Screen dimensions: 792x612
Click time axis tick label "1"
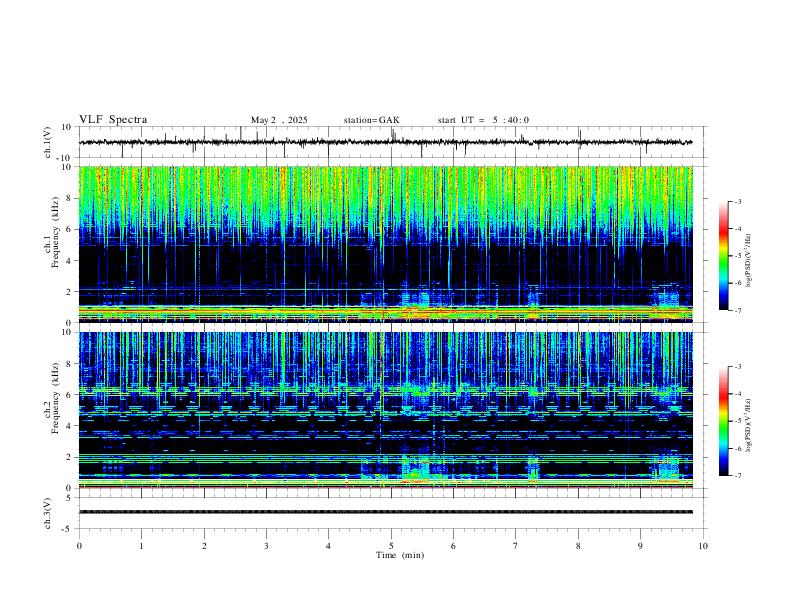click(x=141, y=546)
